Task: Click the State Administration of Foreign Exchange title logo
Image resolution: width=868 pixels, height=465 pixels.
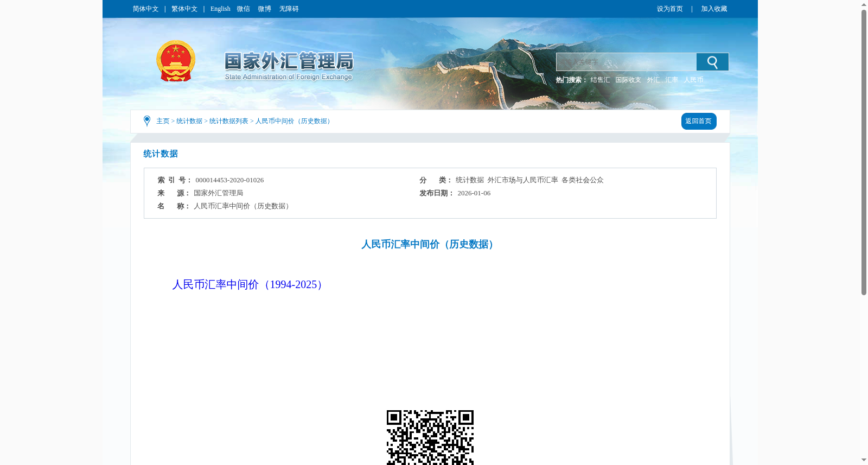Action: (289, 66)
